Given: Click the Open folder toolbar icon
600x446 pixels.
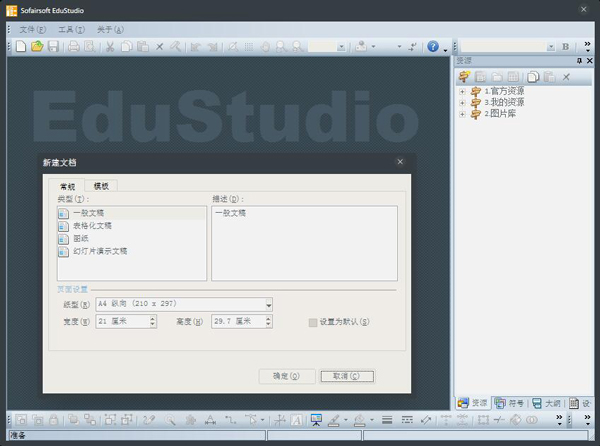Looking at the screenshot, I should tap(37, 47).
